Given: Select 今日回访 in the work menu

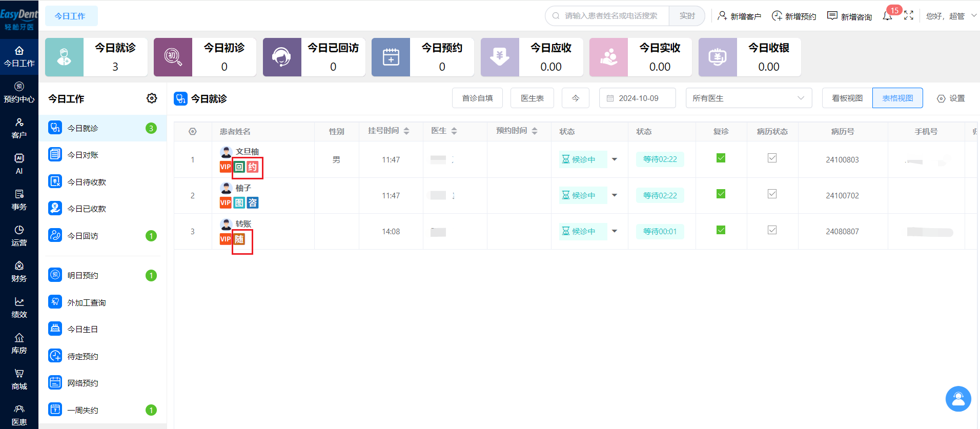Looking at the screenshot, I should [x=103, y=236].
